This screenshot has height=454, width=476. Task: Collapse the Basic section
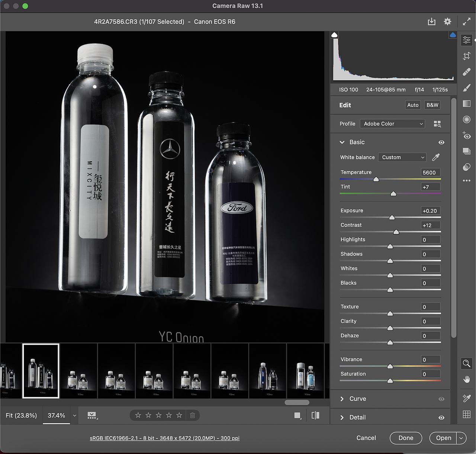342,142
